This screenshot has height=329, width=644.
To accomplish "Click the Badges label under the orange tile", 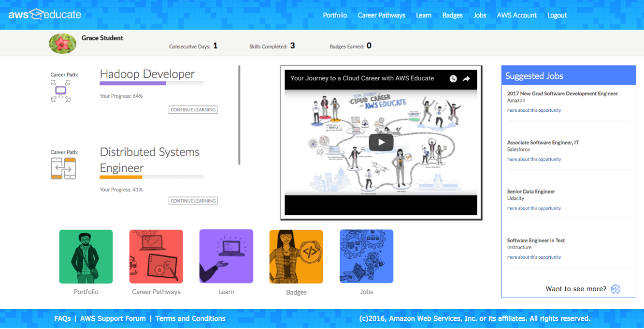I will point(296,292).
